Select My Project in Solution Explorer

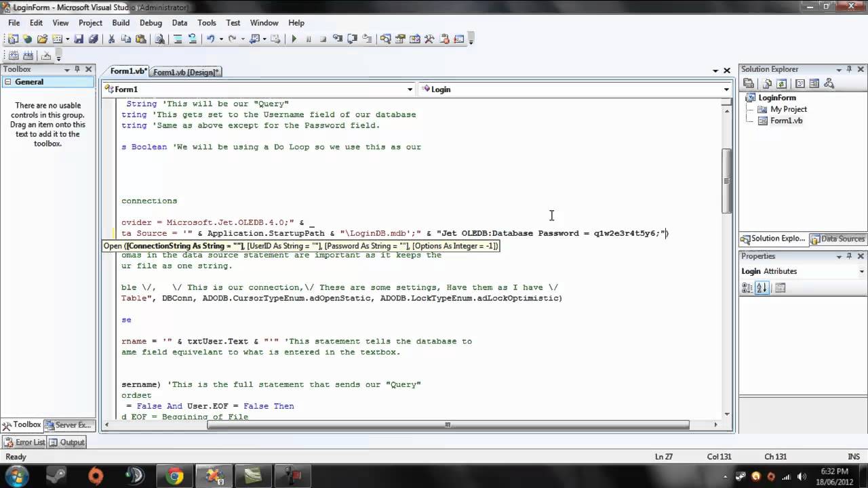pyautogui.click(x=788, y=109)
